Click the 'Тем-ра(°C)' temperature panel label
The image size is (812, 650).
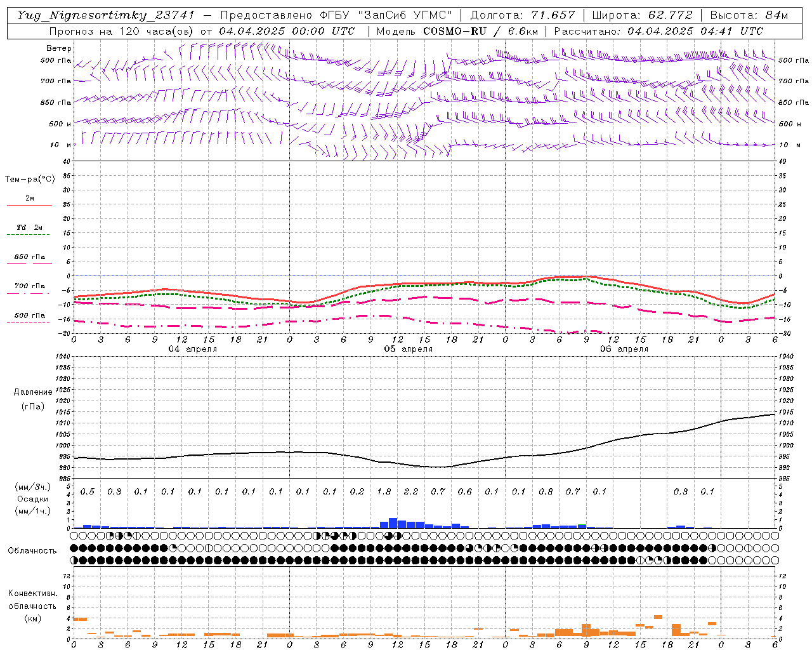point(30,180)
